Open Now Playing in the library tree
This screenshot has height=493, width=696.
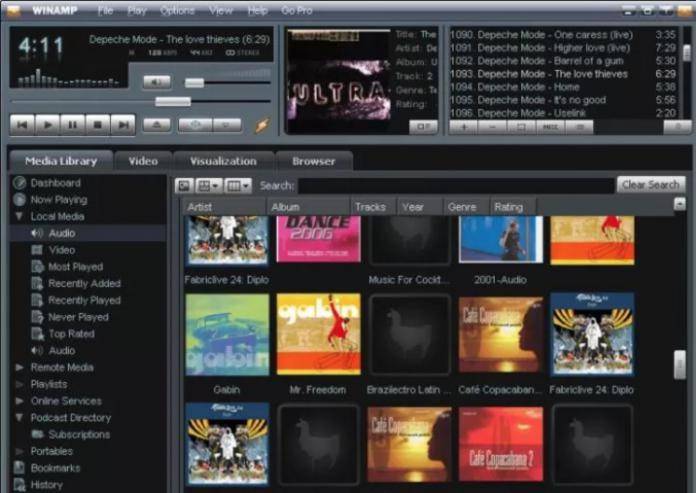pyautogui.click(x=59, y=200)
